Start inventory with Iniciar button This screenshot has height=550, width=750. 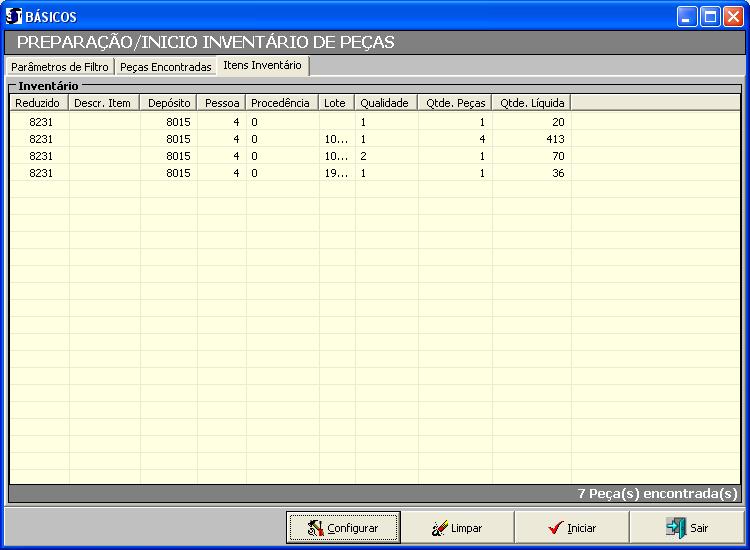tap(572, 527)
